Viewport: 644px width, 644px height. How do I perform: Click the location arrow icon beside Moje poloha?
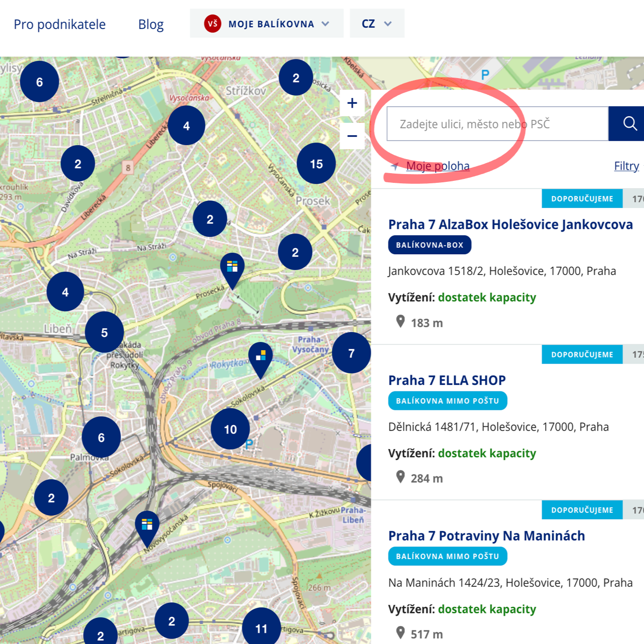395,166
